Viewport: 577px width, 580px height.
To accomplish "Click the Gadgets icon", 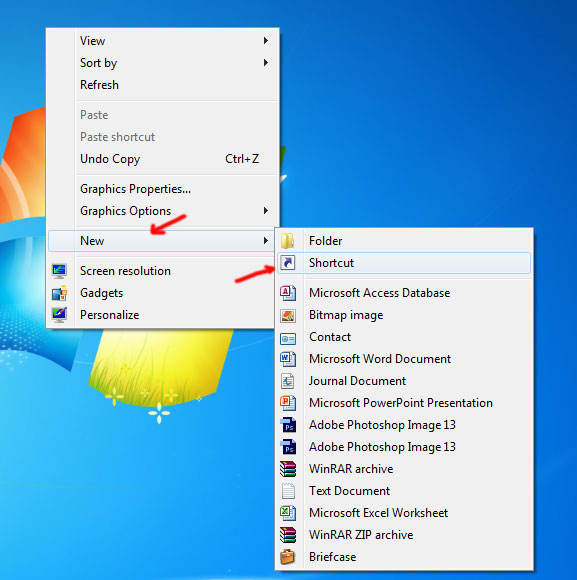I will click(x=59, y=293).
